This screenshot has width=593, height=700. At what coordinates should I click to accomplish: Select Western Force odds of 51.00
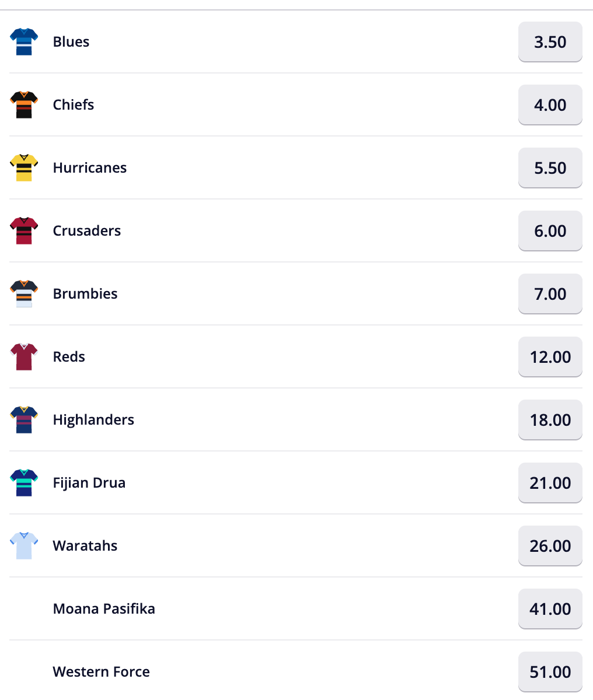coord(550,672)
